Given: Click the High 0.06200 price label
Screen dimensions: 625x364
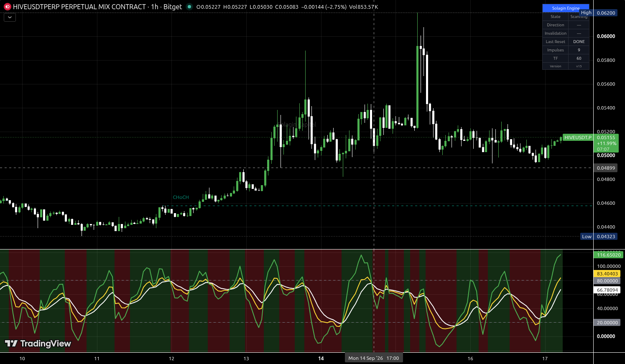Looking at the screenshot, I should tap(599, 13).
